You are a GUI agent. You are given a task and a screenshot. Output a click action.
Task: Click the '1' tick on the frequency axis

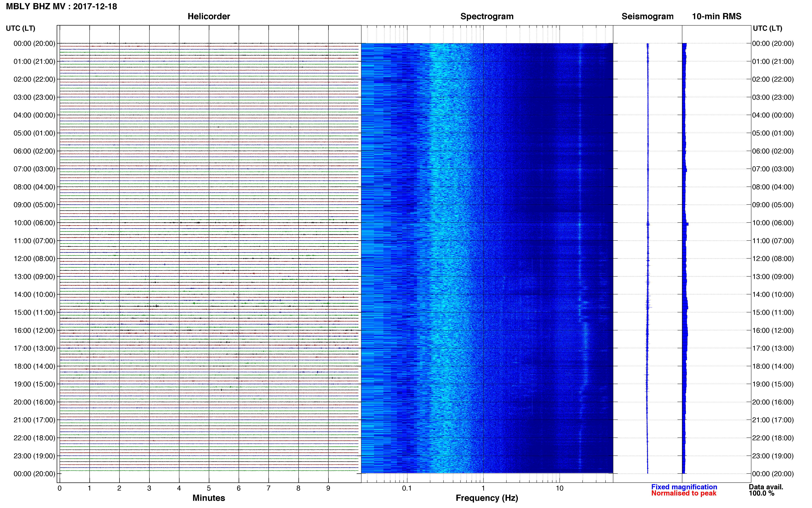(483, 488)
